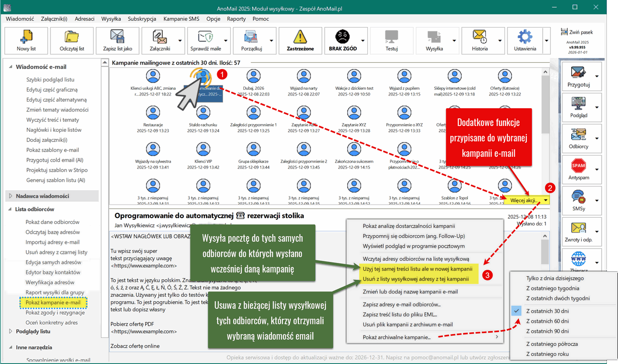Screen dimensions: 618x364
Task: Click Usuń z listy wysyłkowej adresy entry
Action: coord(416,279)
